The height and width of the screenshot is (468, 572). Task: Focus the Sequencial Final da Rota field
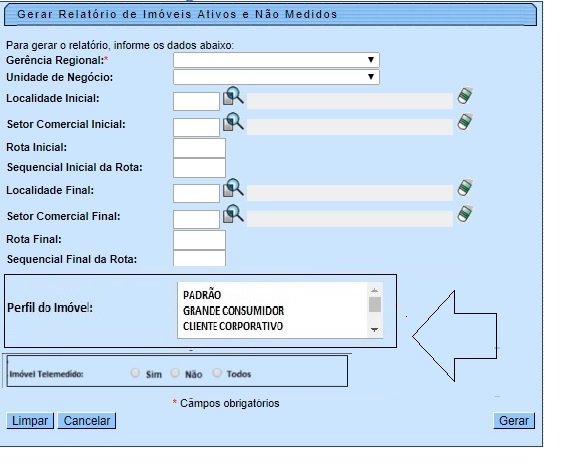pyautogui.click(x=199, y=258)
